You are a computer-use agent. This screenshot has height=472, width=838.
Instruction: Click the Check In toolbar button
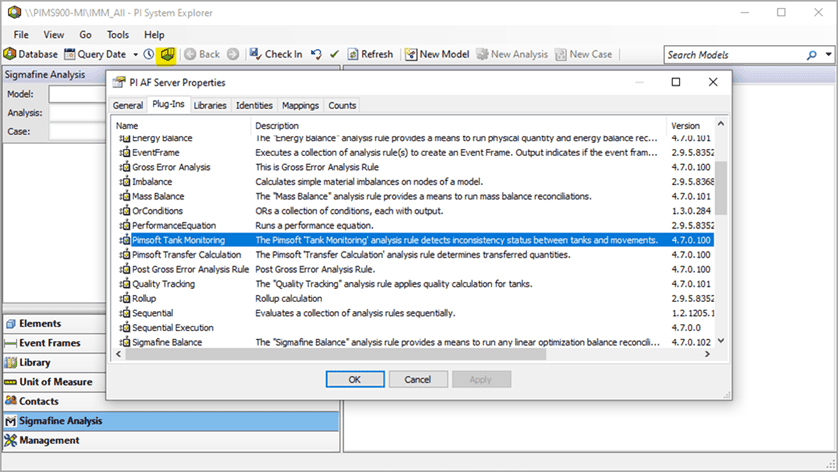[x=276, y=54]
